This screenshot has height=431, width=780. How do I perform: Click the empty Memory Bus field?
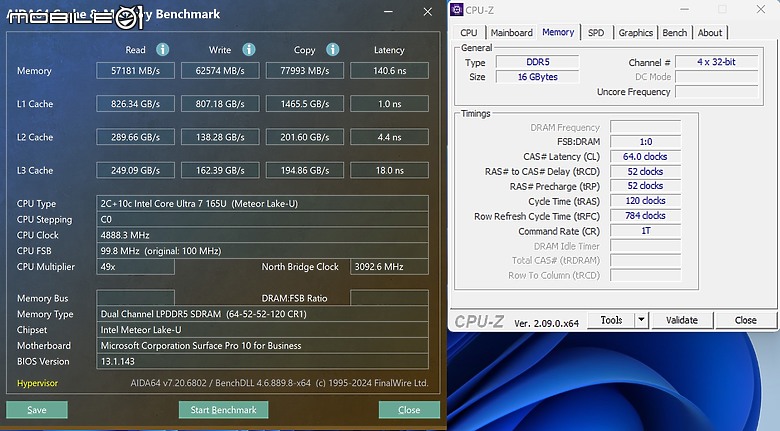135,298
